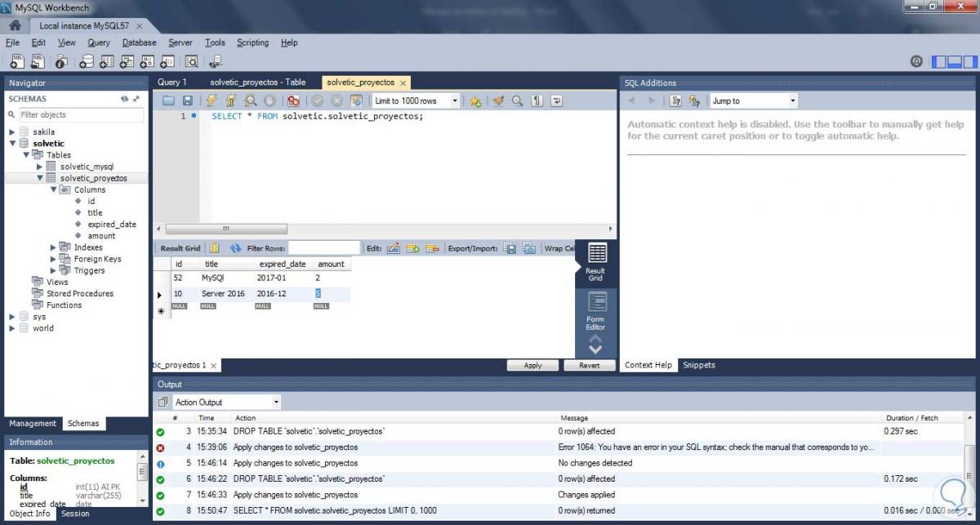Toggle stop-on-error script execution icon

pyautogui.click(x=293, y=101)
